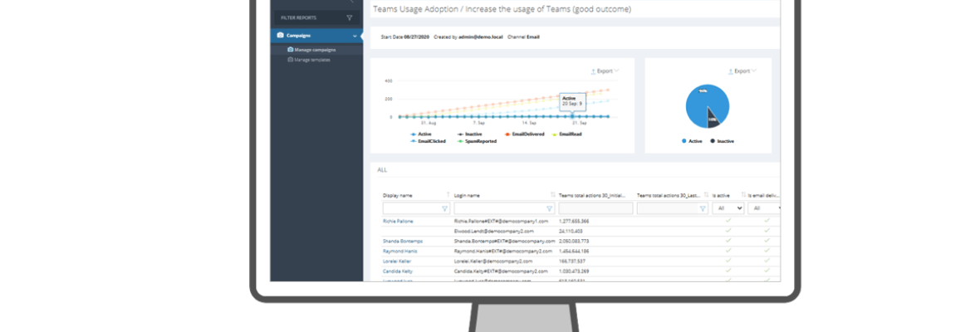This screenshot has height=332, width=980.
Task: Open the Shanda Bontemps user link
Action: point(403,241)
